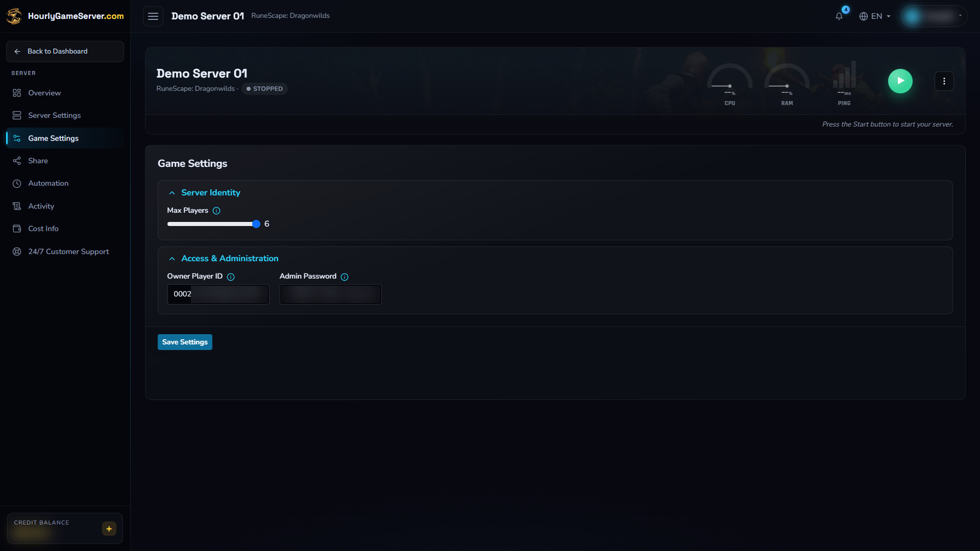Click the HourlyGameServer.com logo

coord(65,16)
